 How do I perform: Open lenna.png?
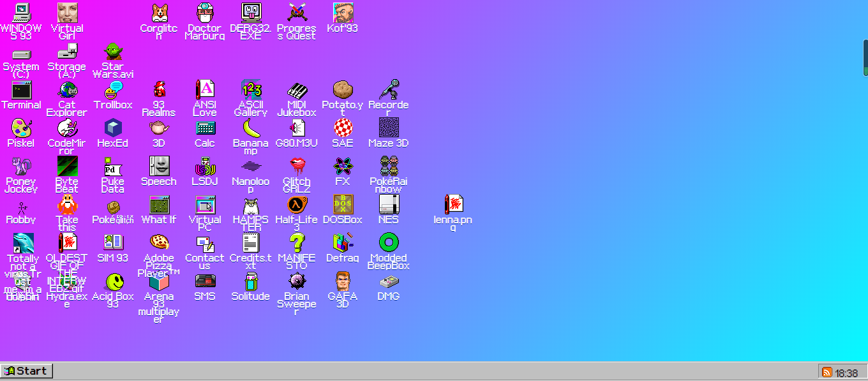[x=453, y=204]
